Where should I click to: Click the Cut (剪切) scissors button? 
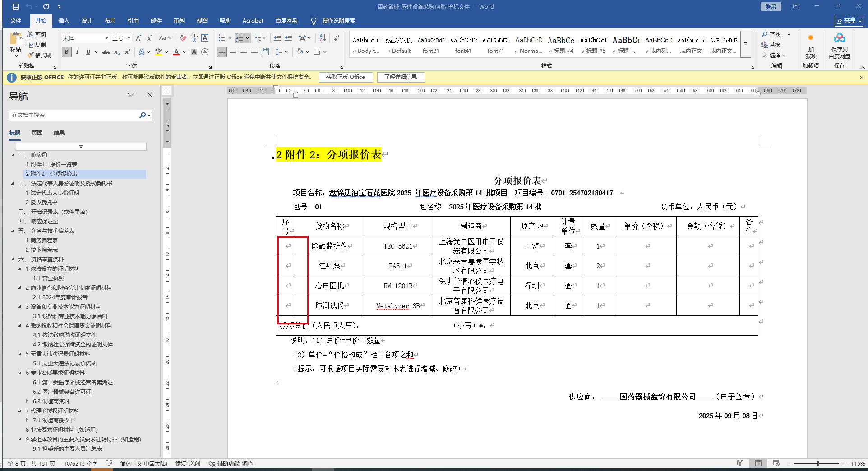point(37,34)
